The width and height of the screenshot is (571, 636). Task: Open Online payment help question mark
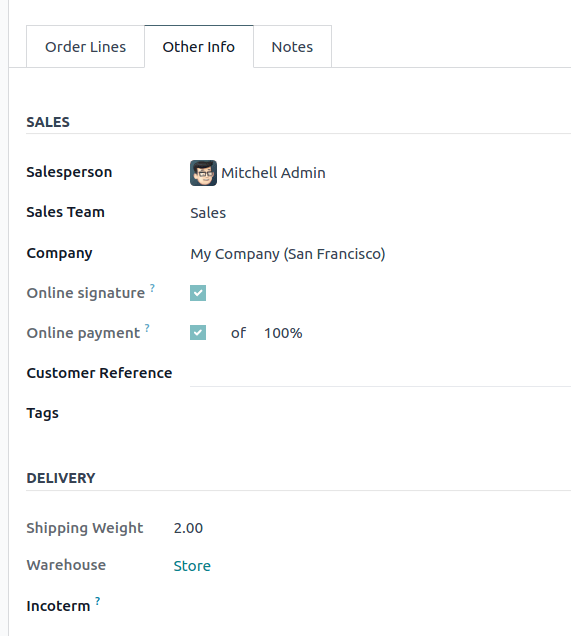pos(147,328)
